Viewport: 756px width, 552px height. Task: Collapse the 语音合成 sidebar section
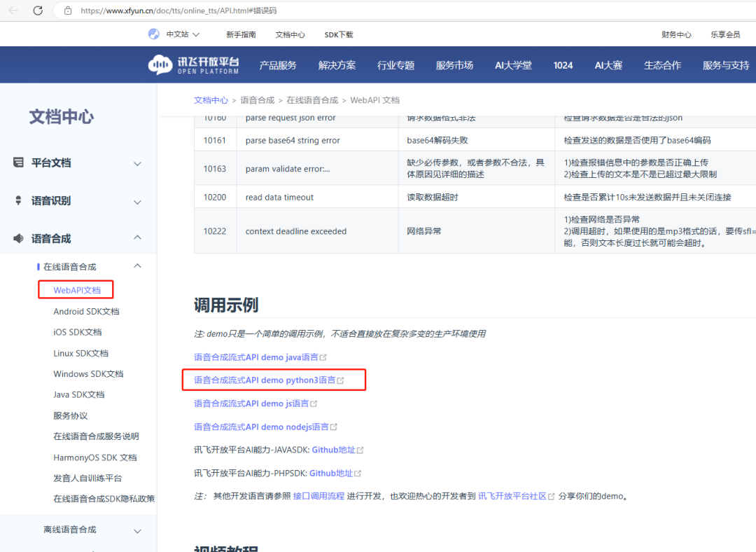137,237
